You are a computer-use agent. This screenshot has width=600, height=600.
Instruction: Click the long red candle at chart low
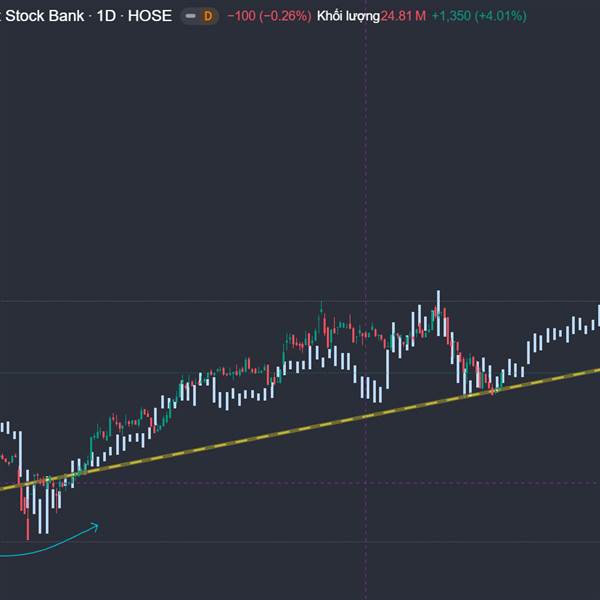point(27,515)
